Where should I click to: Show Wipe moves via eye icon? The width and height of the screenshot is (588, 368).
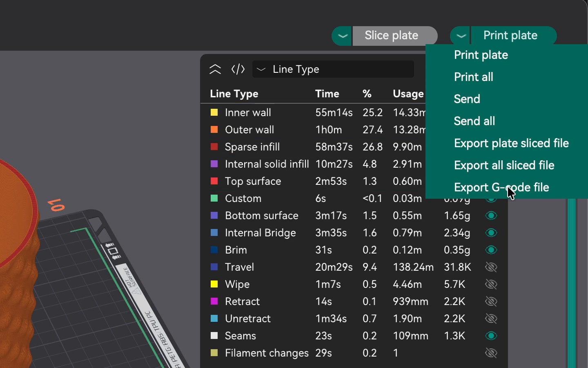tap(491, 284)
